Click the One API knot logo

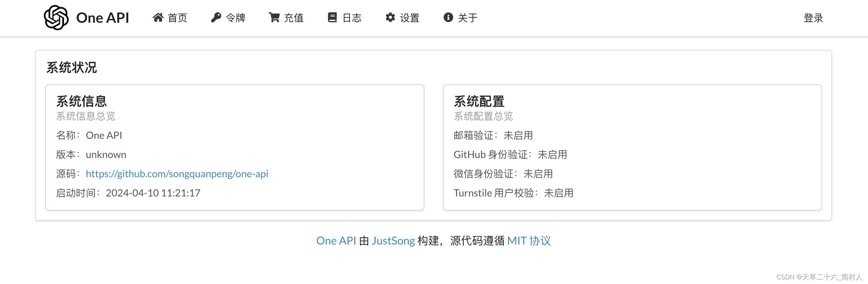[x=56, y=17]
